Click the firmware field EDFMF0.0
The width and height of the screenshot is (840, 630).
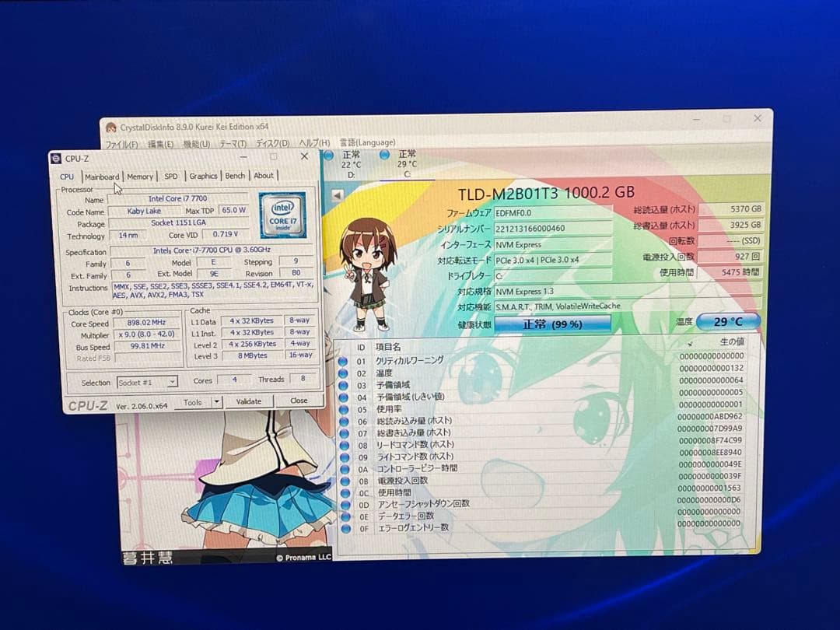coord(553,212)
